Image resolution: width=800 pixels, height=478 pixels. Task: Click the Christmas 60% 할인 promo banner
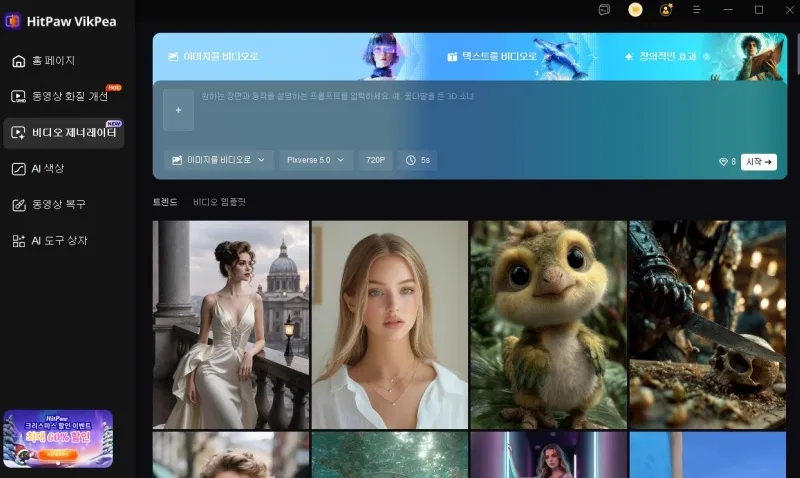pyautogui.click(x=58, y=439)
